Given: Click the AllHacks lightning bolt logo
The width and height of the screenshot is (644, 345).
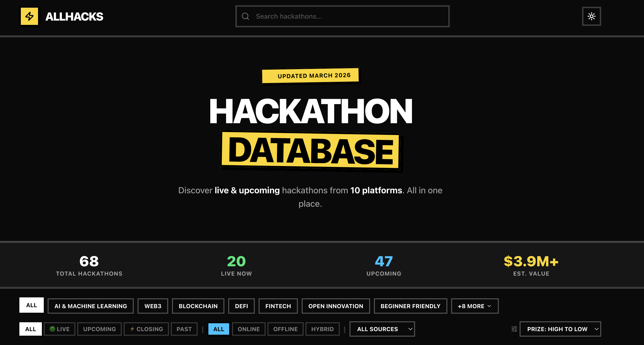Looking at the screenshot, I should (x=29, y=17).
